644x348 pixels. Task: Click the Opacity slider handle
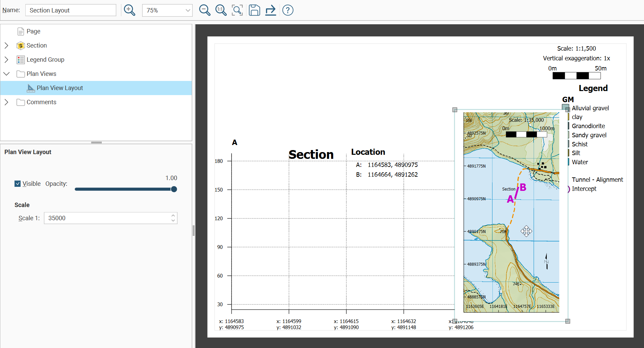pyautogui.click(x=174, y=189)
